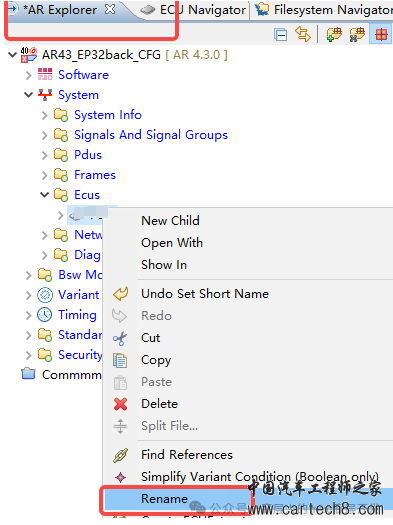Click the AR43_EP32back_CFG project icon
The width and height of the screenshot is (393, 525).
pyautogui.click(x=29, y=55)
